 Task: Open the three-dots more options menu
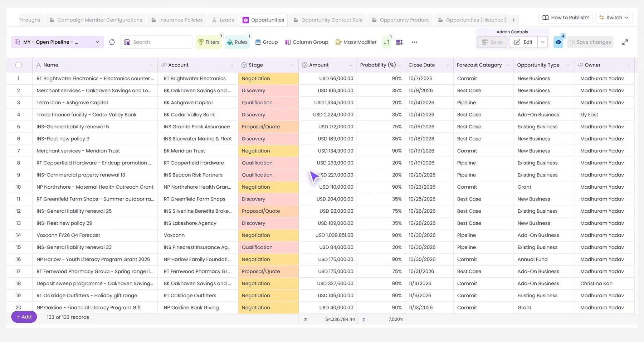[x=414, y=42]
